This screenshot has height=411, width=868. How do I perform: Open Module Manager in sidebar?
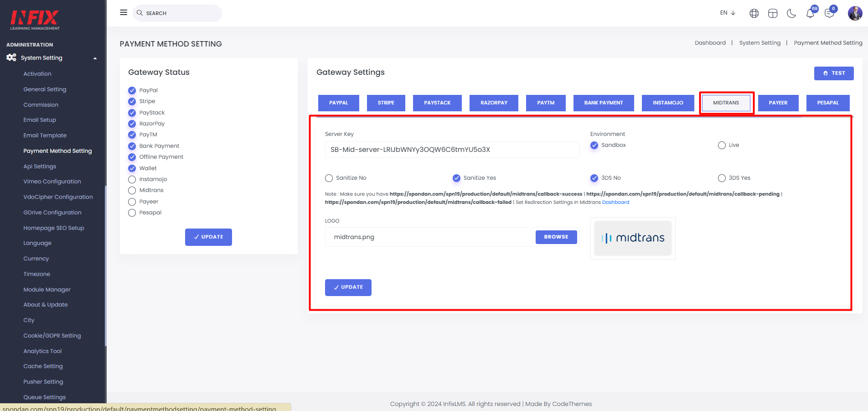pyautogui.click(x=47, y=290)
